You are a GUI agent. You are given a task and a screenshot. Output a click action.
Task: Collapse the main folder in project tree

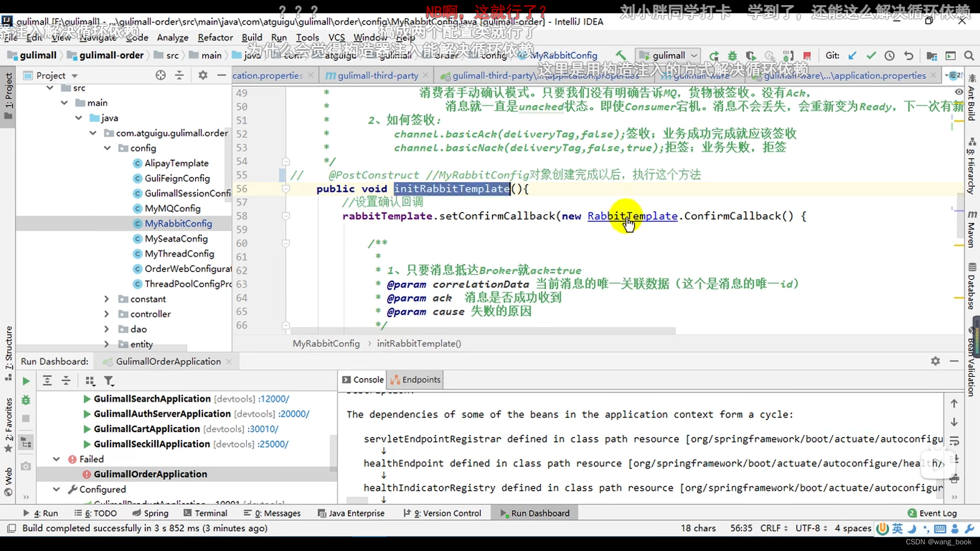point(64,103)
